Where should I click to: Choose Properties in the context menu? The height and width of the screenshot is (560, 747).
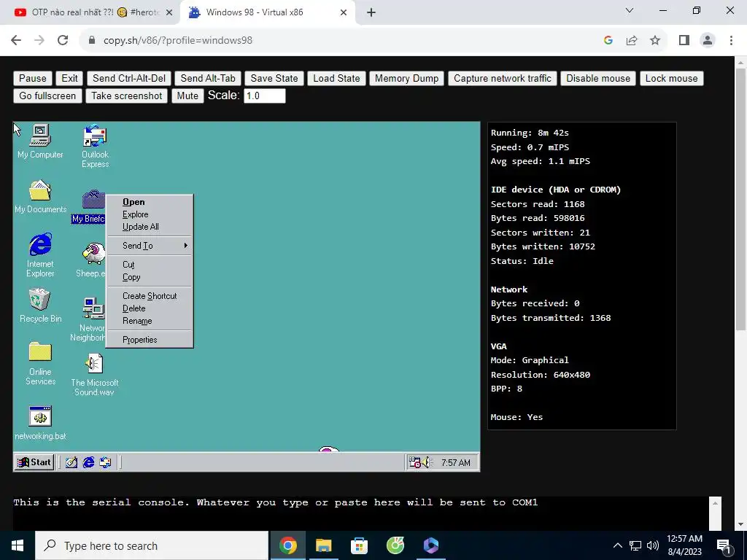150,340
